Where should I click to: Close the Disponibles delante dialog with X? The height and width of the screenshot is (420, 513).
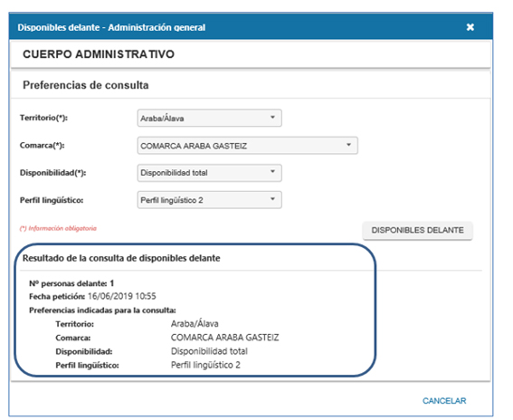[470, 27]
